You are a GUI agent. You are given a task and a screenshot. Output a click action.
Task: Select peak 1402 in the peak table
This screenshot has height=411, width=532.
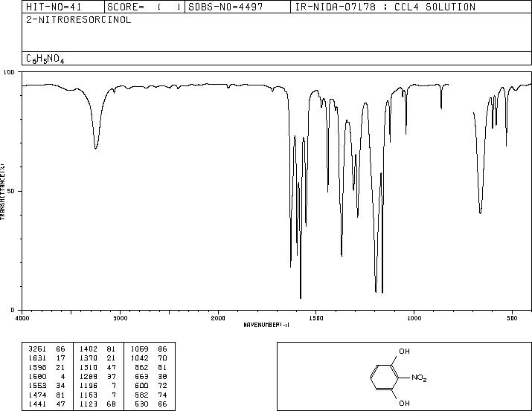click(x=89, y=349)
